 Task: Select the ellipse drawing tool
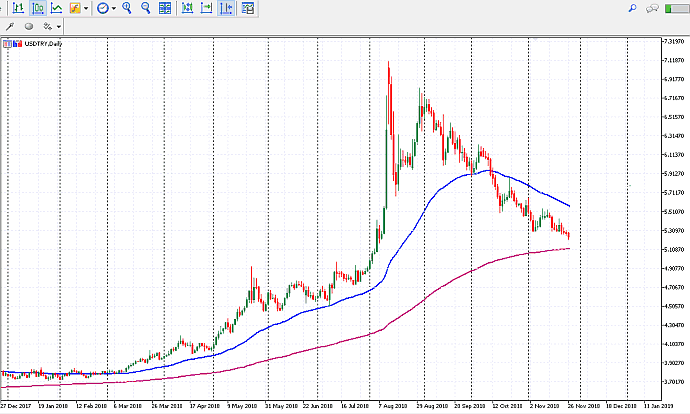[28, 26]
